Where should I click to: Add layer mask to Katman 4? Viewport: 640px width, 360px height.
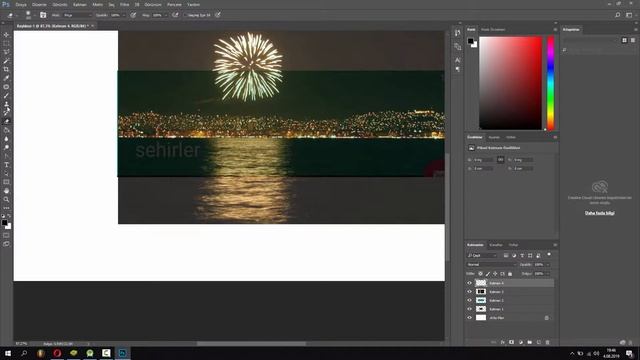pos(511,342)
